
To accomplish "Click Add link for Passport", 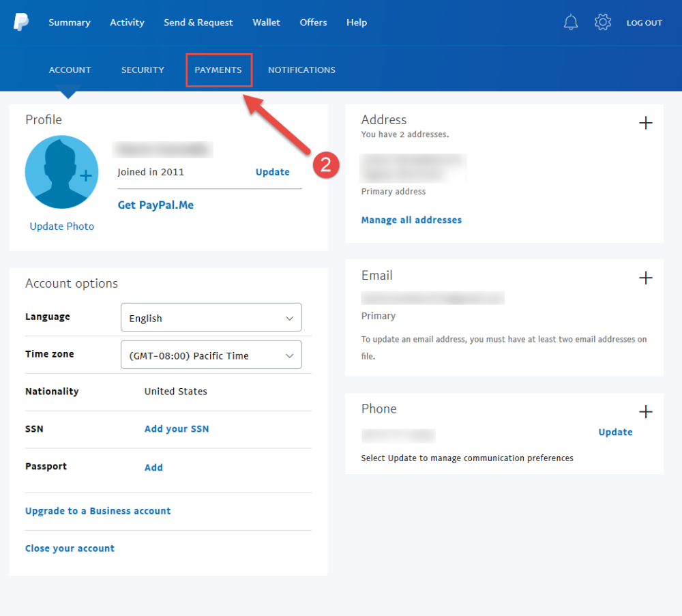I will coord(153,467).
